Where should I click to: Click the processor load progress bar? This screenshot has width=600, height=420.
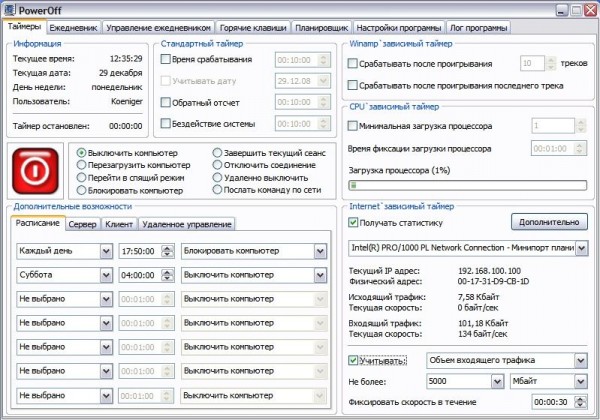467,184
